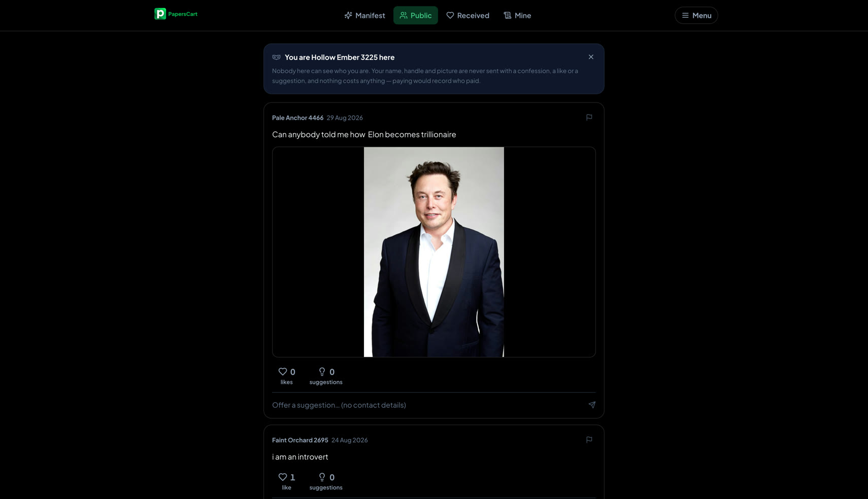Click the text 'i am an introvert'
Viewport: 868px width, 499px height.
point(300,457)
